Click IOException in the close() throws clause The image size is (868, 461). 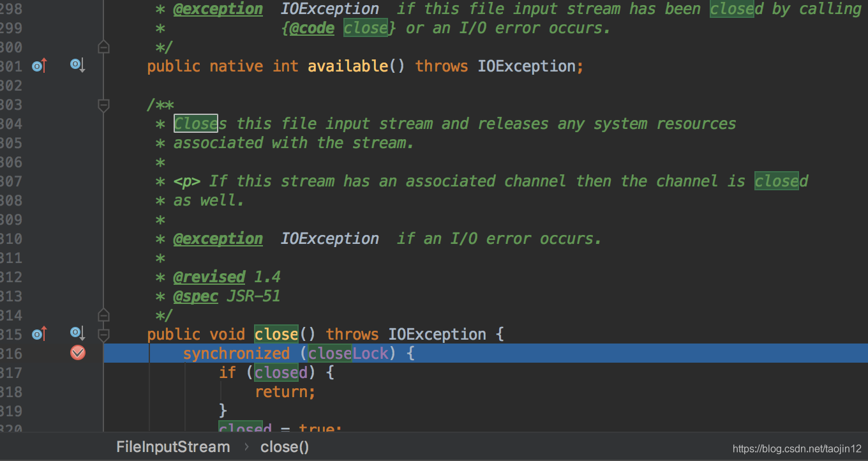tap(437, 335)
